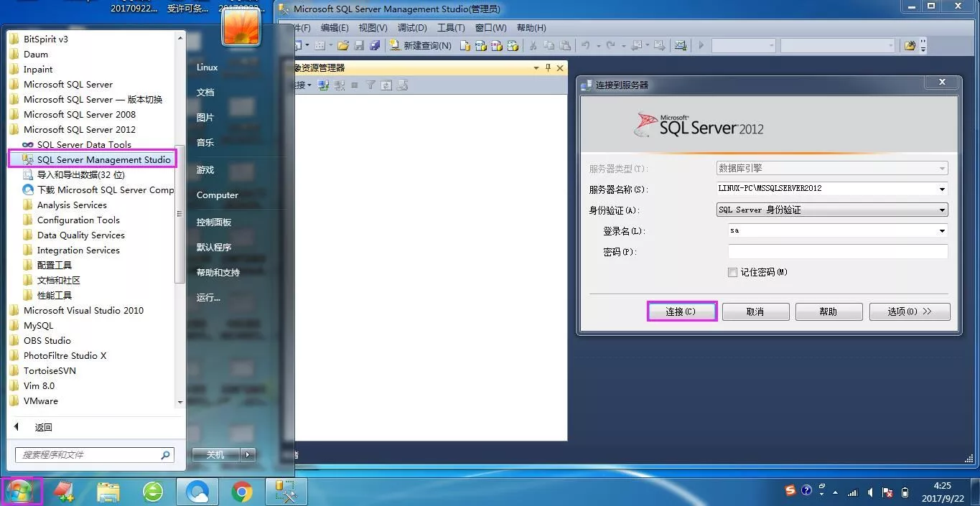
Task: Open the 窗口(W) window menu
Action: click(x=491, y=28)
